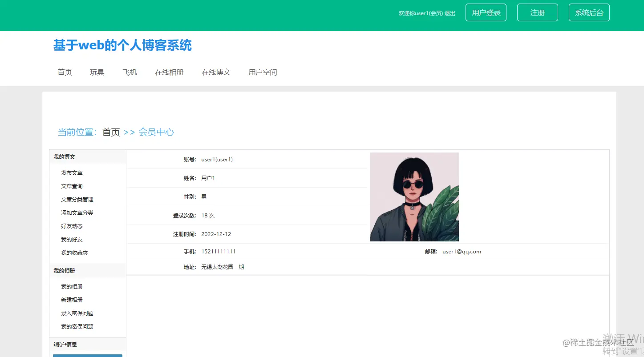Click 会员中心 in the breadcrumb
This screenshot has height=357, width=644.
click(x=156, y=132)
